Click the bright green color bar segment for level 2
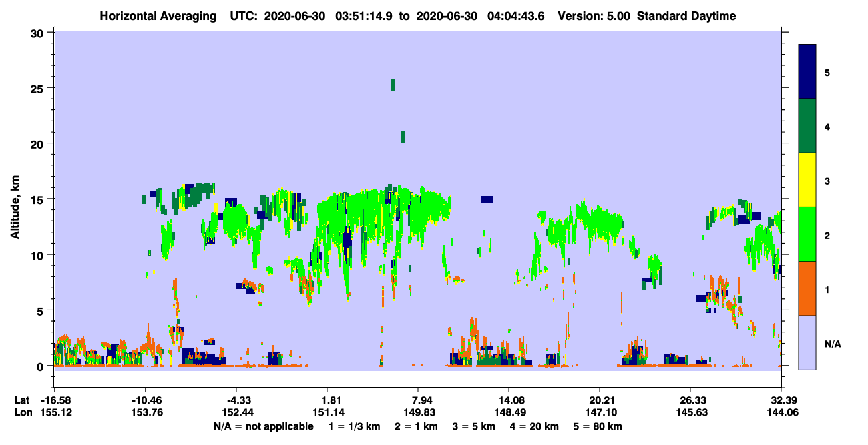 pos(807,234)
